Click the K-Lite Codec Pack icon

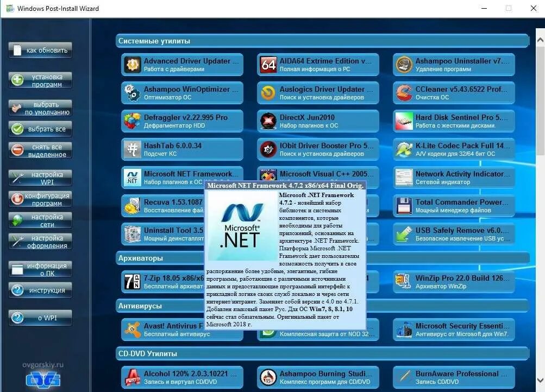404,149
